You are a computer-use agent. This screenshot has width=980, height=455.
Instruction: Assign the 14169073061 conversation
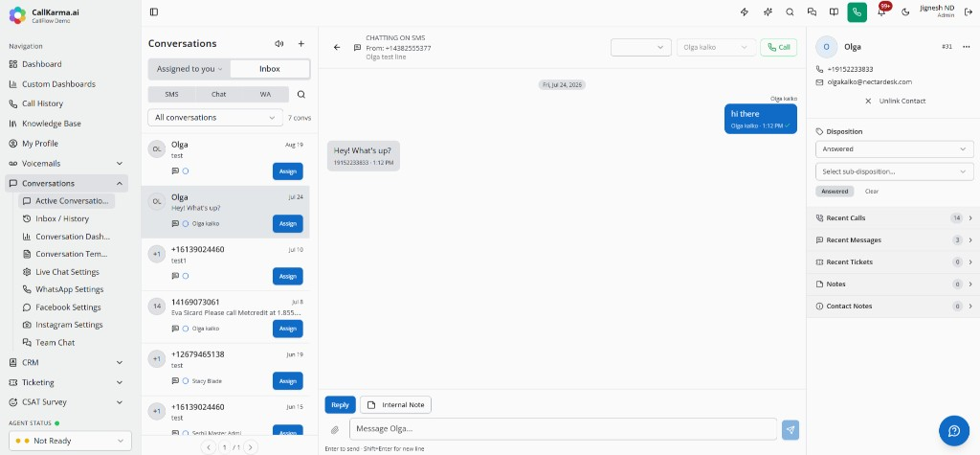tap(287, 329)
